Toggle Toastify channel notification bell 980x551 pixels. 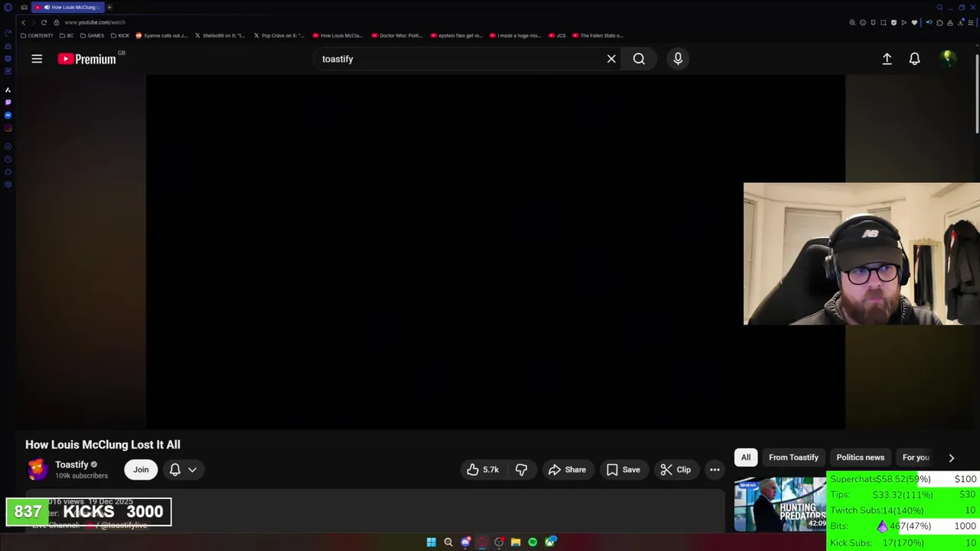(175, 470)
